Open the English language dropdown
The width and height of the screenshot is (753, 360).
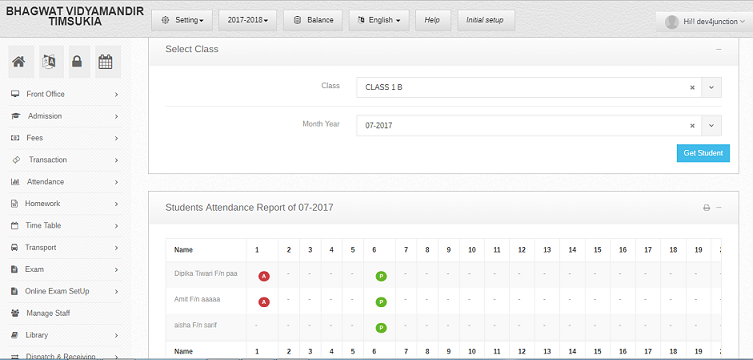(x=379, y=20)
